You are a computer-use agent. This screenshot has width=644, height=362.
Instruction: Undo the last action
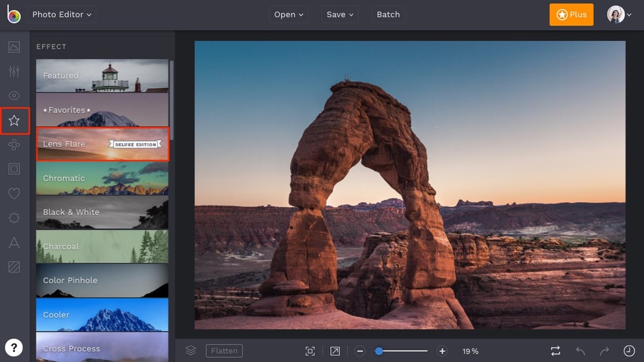click(581, 351)
